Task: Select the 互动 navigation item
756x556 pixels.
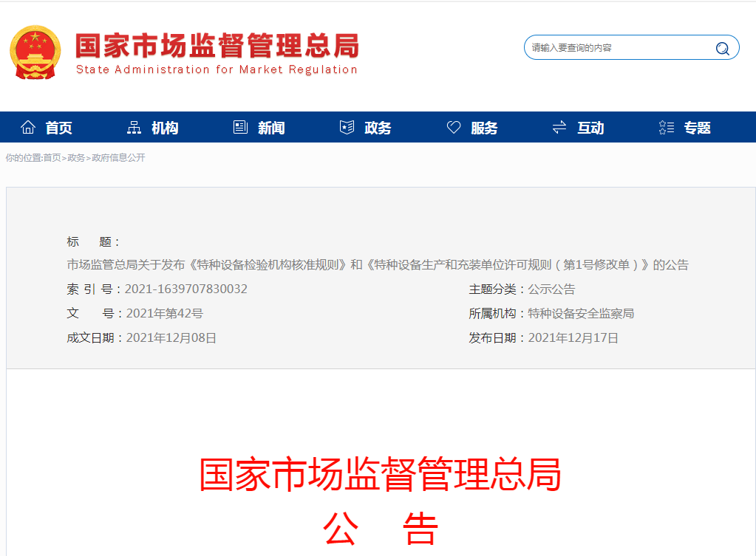Action: pyautogui.click(x=590, y=128)
